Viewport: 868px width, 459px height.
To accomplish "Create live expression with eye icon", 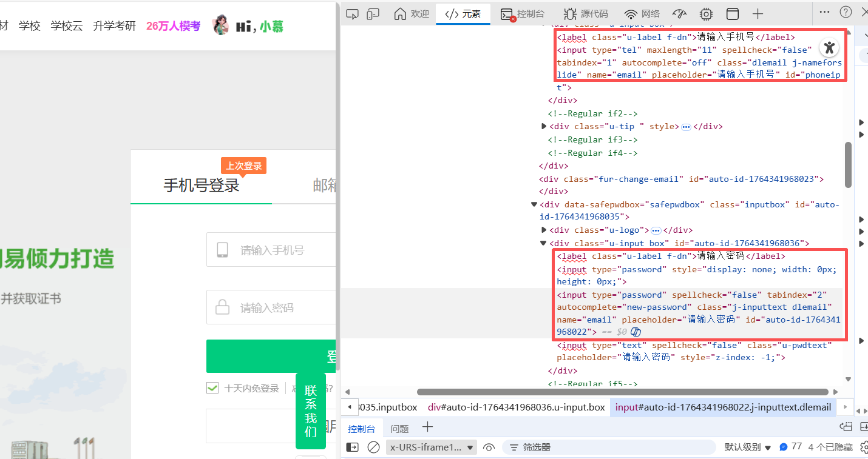I will [489, 447].
